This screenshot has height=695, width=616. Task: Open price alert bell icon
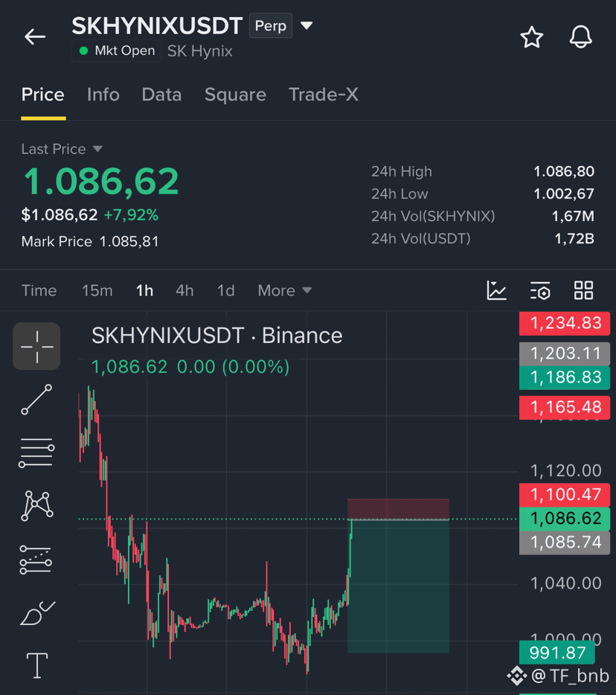[x=580, y=36]
